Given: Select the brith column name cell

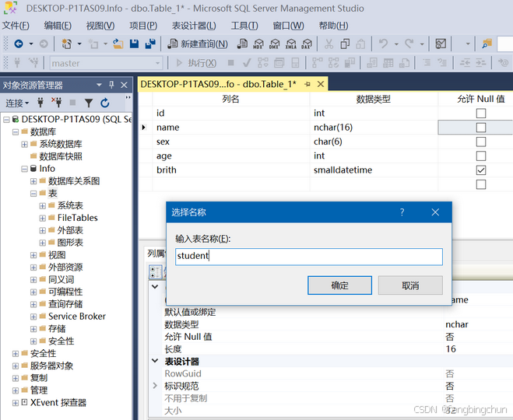Looking at the screenshot, I should point(231,170).
